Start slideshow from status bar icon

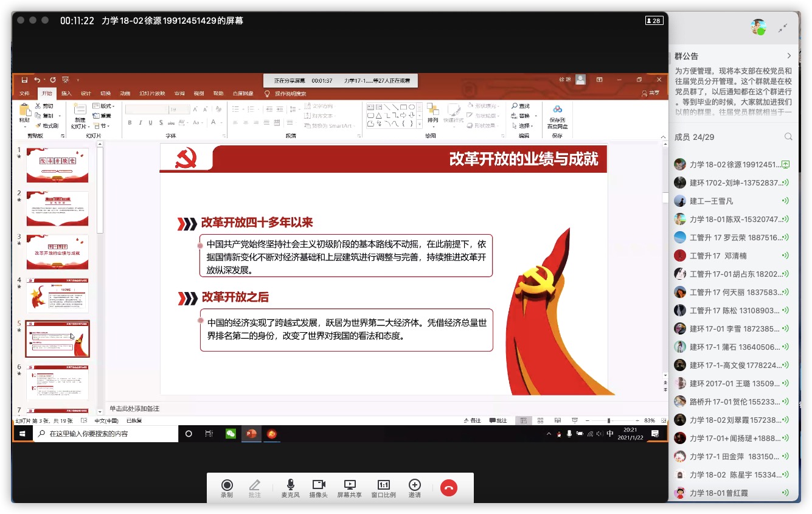575,420
